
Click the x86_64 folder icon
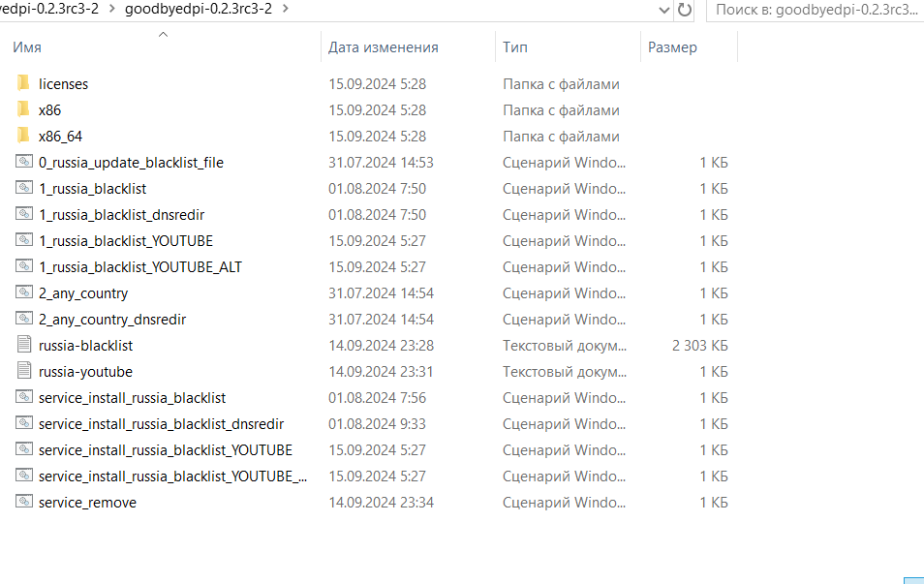coord(23,136)
